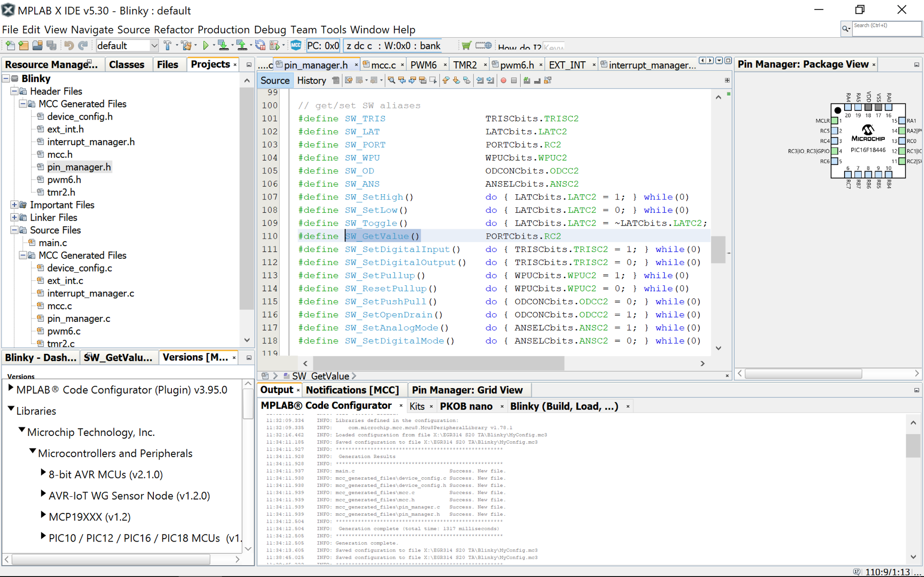Click the Classes panel tab

126,65
